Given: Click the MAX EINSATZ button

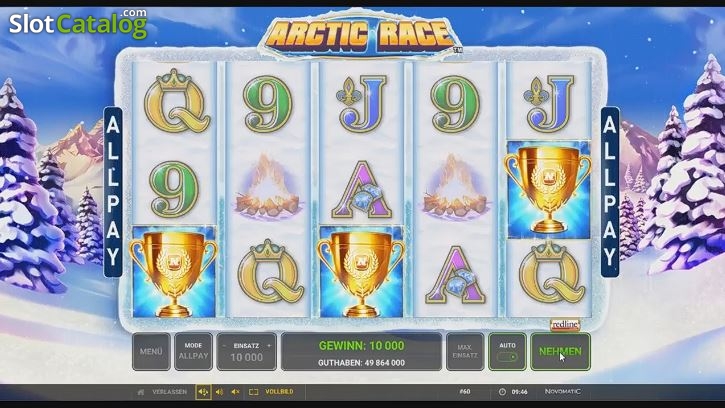Looking at the screenshot, I should [x=465, y=352].
